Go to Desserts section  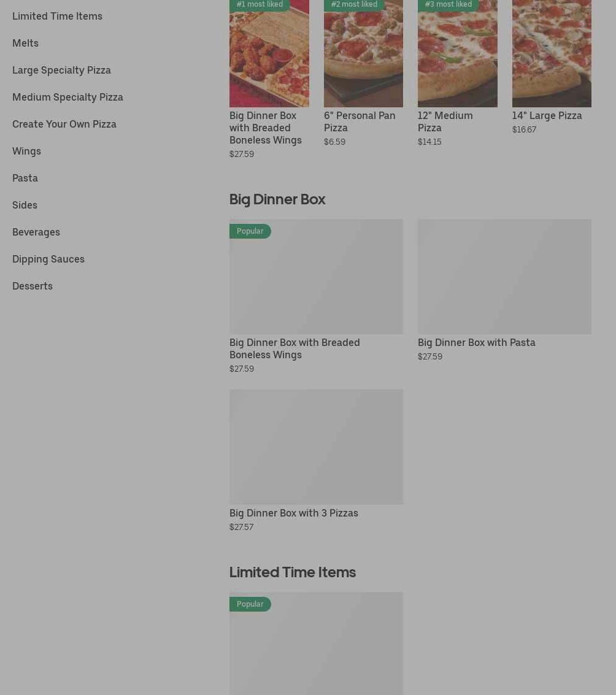tap(33, 286)
